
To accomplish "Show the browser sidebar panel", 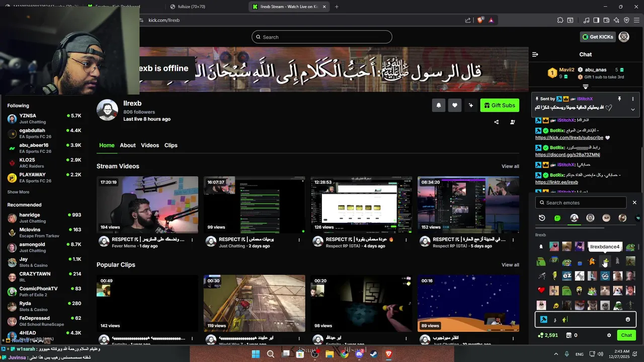I will (x=596, y=20).
